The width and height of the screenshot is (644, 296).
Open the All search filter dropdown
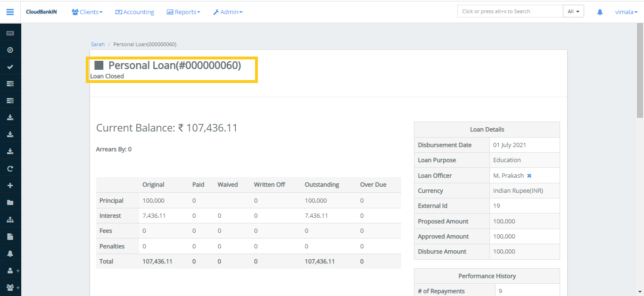(x=573, y=11)
